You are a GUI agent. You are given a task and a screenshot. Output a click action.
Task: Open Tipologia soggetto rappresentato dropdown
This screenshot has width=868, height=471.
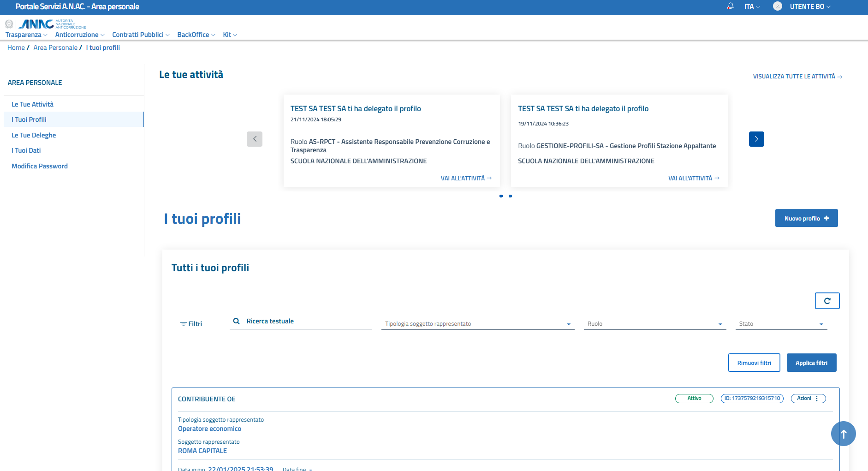click(x=477, y=324)
